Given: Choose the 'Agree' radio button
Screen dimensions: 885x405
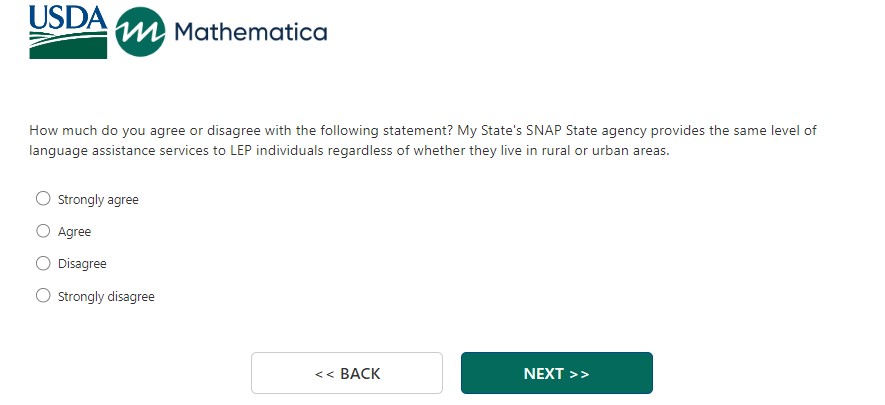Looking at the screenshot, I should (43, 231).
